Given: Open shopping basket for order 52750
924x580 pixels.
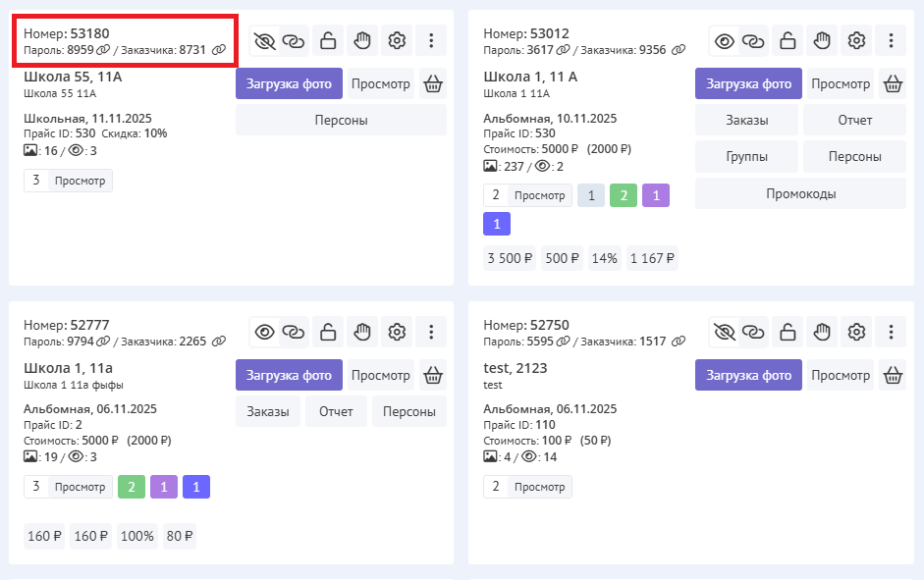Looking at the screenshot, I should (893, 375).
